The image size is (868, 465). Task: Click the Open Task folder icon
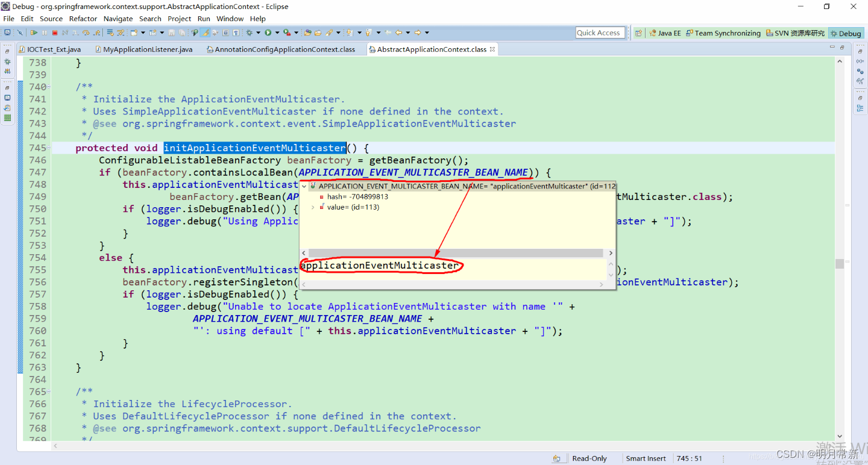(318, 33)
